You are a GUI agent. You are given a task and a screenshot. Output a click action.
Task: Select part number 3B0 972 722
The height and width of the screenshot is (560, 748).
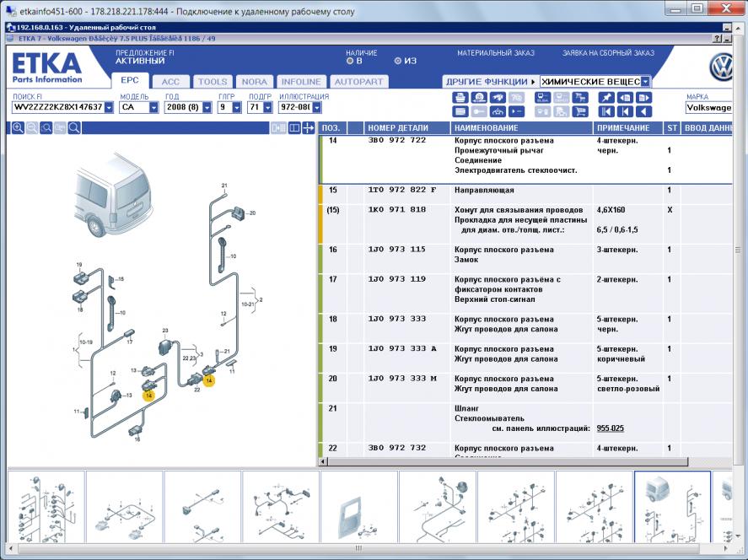[397, 140]
